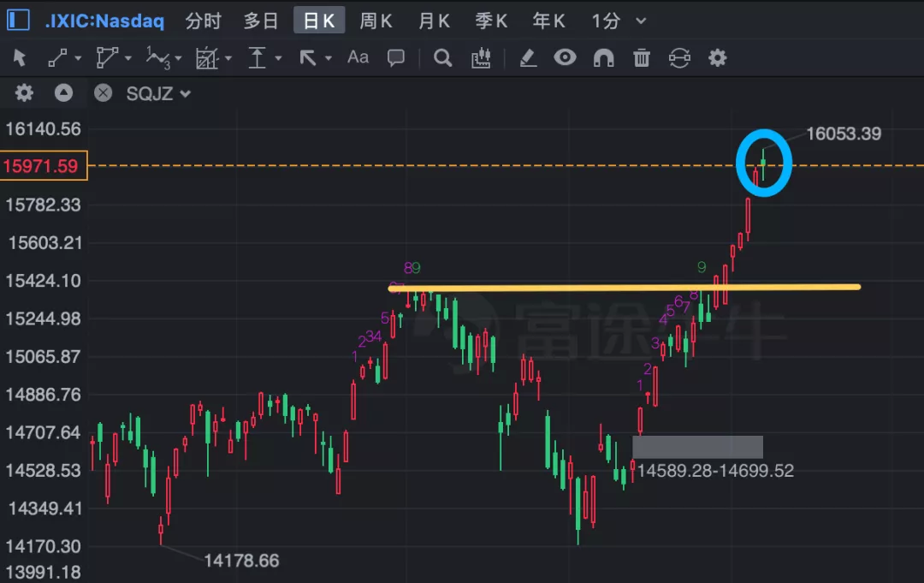
Task: Click the 13991.18 axis price
Action: pyautogui.click(x=43, y=572)
